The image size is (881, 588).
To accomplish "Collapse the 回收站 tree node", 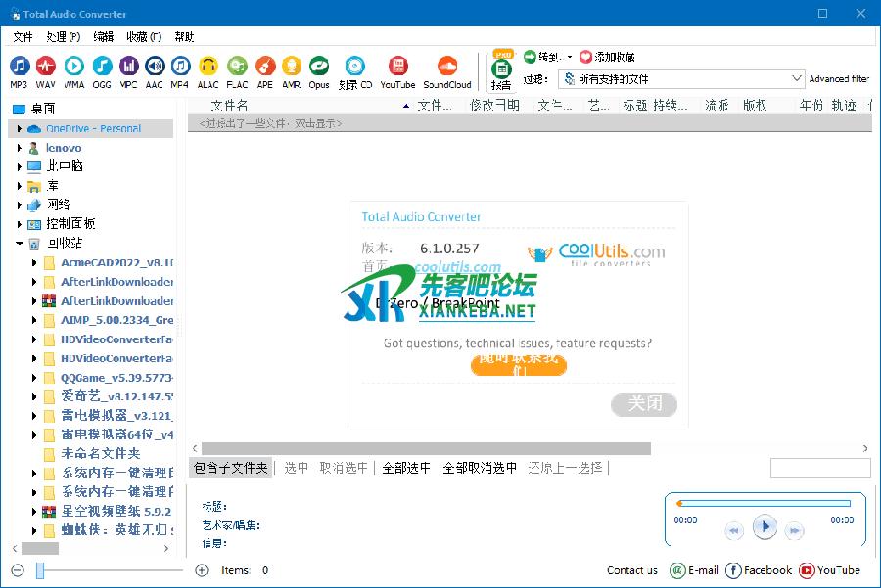I will point(20,243).
